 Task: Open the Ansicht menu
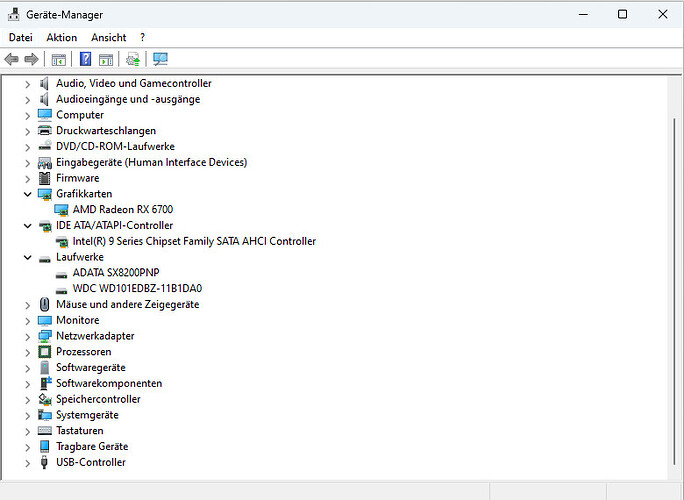click(108, 38)
